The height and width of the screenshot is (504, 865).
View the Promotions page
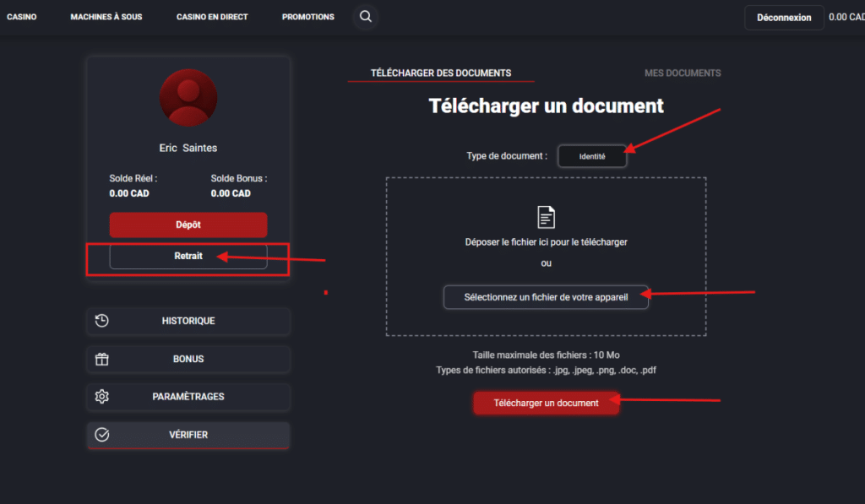coord(307,17)
